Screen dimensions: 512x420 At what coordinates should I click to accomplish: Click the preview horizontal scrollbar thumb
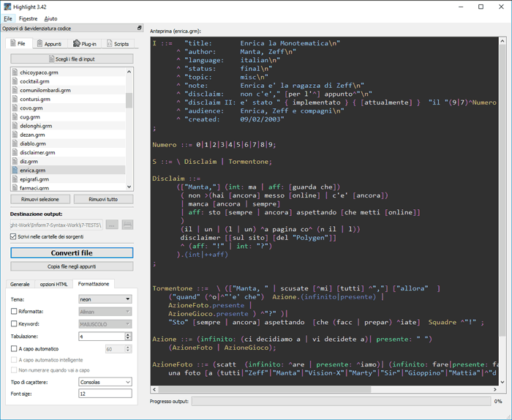(x=265, y=389)
